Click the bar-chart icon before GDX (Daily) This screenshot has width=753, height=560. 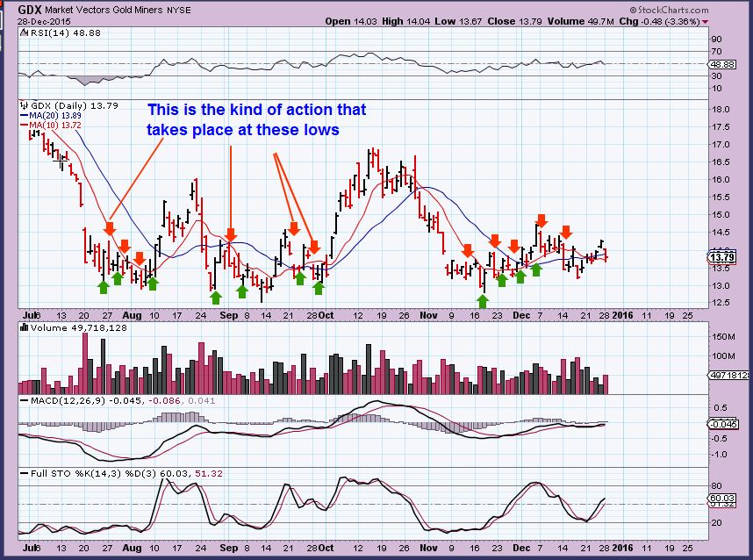coord(25,105)
